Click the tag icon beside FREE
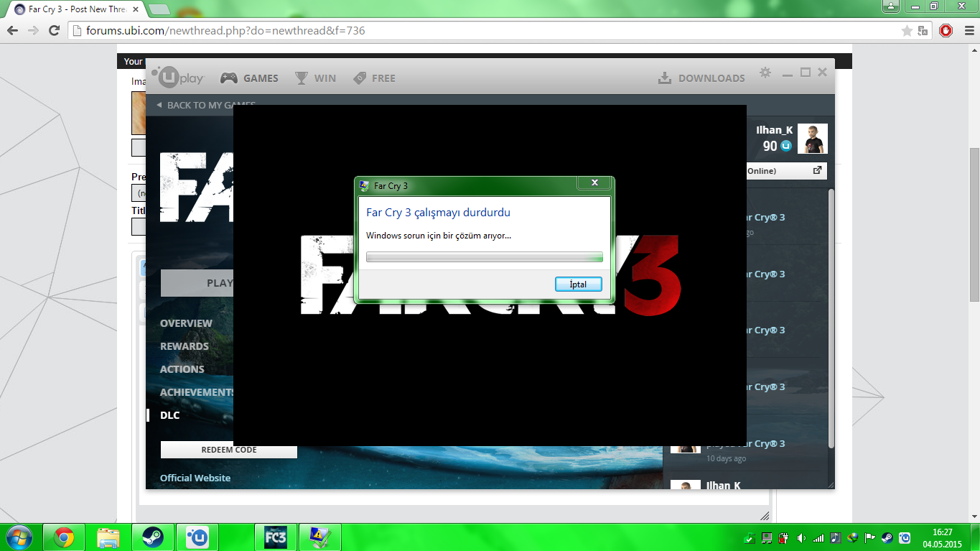 point(360,78)
